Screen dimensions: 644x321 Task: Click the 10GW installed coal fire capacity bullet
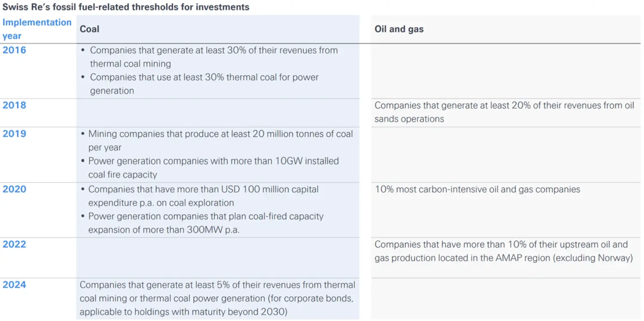(213, 167)
